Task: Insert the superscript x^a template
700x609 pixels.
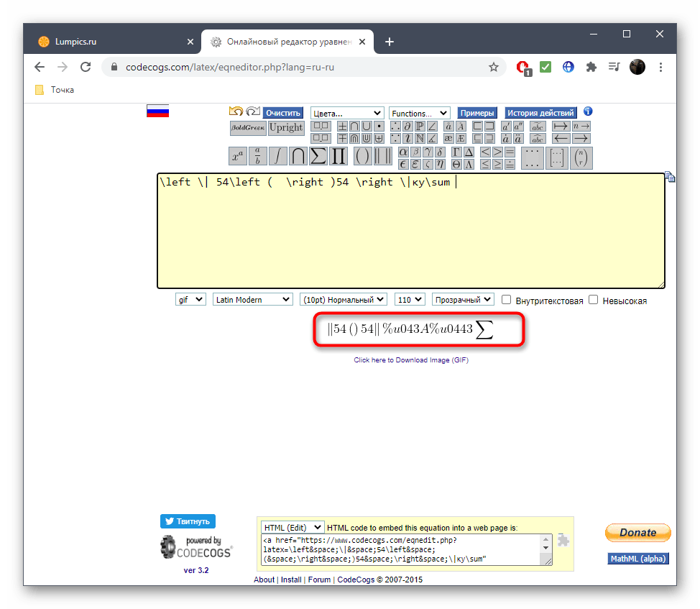Action: tap(237, 156)
